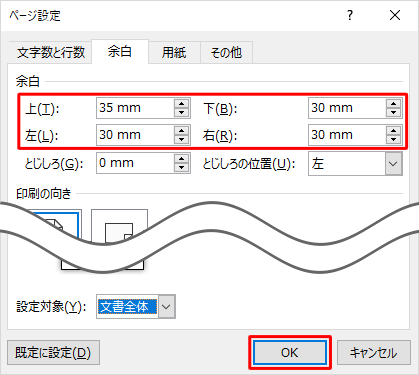Click the 下(B) margin input field
The height and width of the screenshot is (375, 419).
[347, 108]
